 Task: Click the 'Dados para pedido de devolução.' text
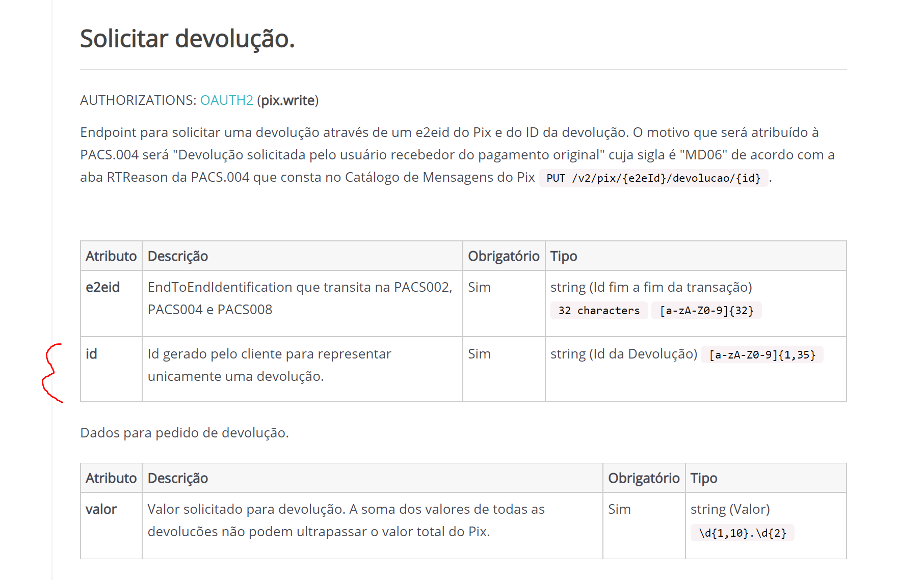(x=184, y=433)
